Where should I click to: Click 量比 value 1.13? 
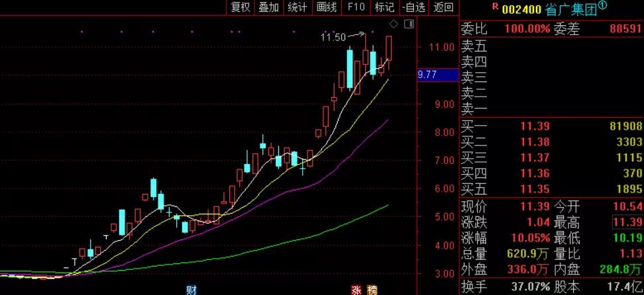(631, 254)
